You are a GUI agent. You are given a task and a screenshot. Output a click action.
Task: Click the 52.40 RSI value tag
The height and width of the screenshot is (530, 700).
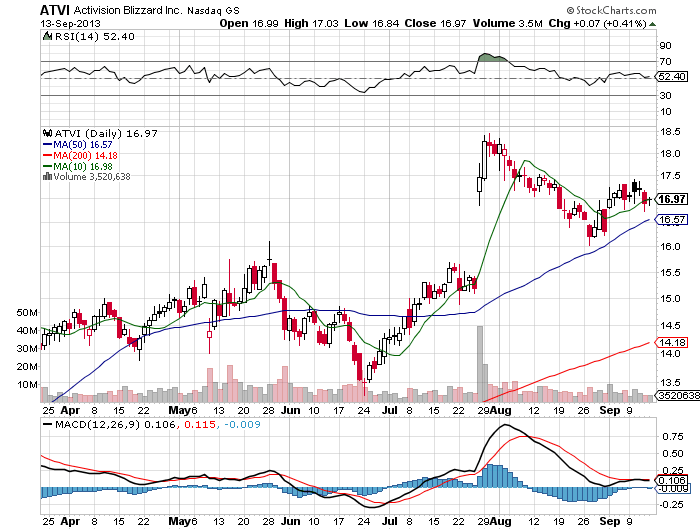[x=672, y=76]
